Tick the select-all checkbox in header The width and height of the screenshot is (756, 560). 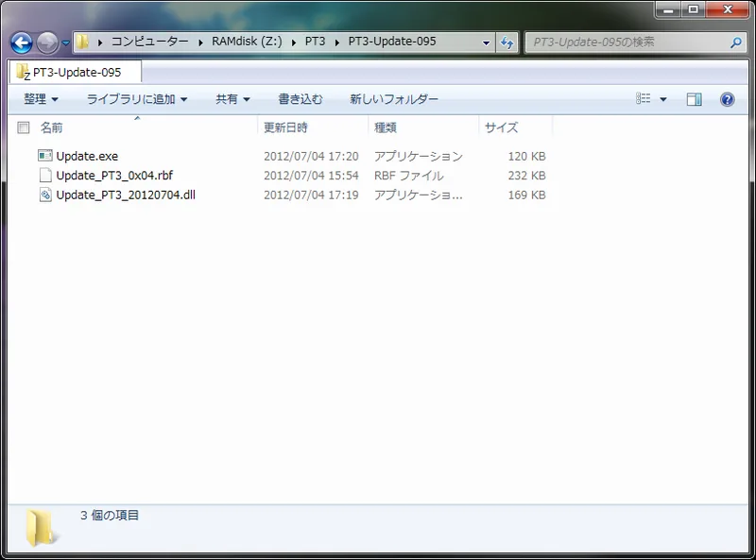click(x=24, y=127)
